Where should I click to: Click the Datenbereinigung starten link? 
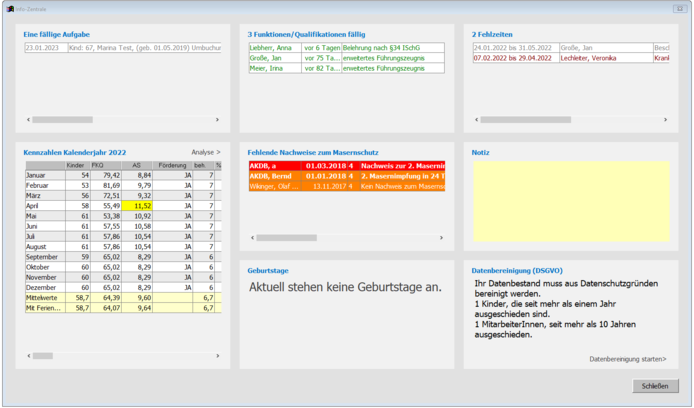coord(627,358)
